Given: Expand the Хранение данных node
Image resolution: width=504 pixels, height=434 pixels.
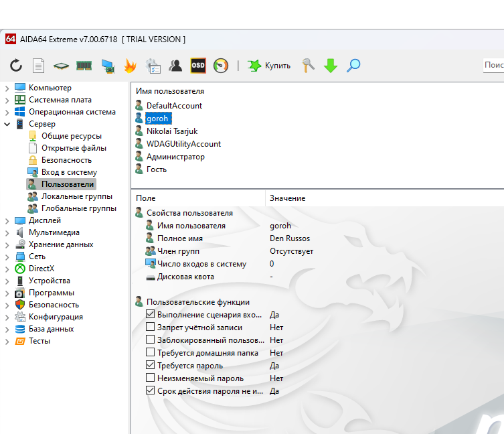Looking at the screenshot, I should click(7, 245).
